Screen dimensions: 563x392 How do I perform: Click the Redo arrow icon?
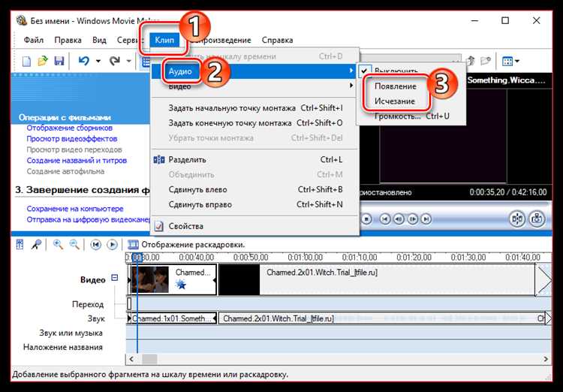[114, 61]
